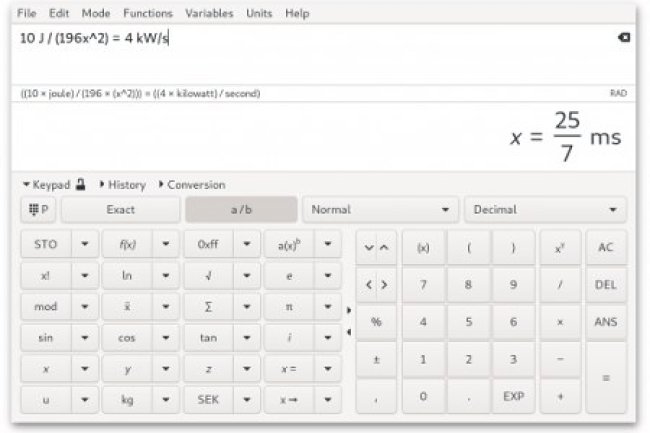Screen dimensions: 650x433
Task: Expand the Conversion section
Action: [x=191, y=185]
